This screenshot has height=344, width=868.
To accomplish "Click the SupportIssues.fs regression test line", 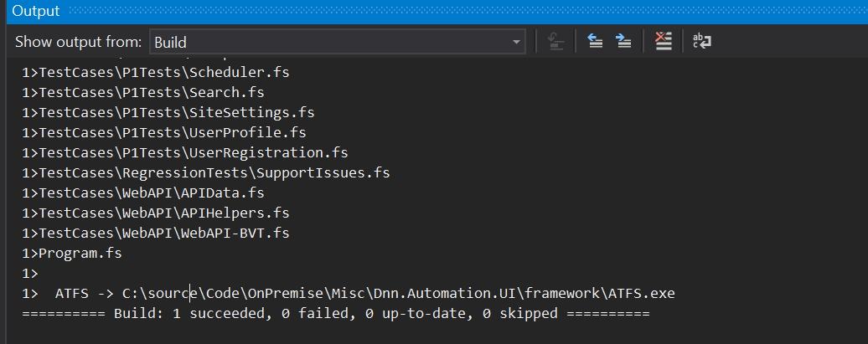I will 206,173.
